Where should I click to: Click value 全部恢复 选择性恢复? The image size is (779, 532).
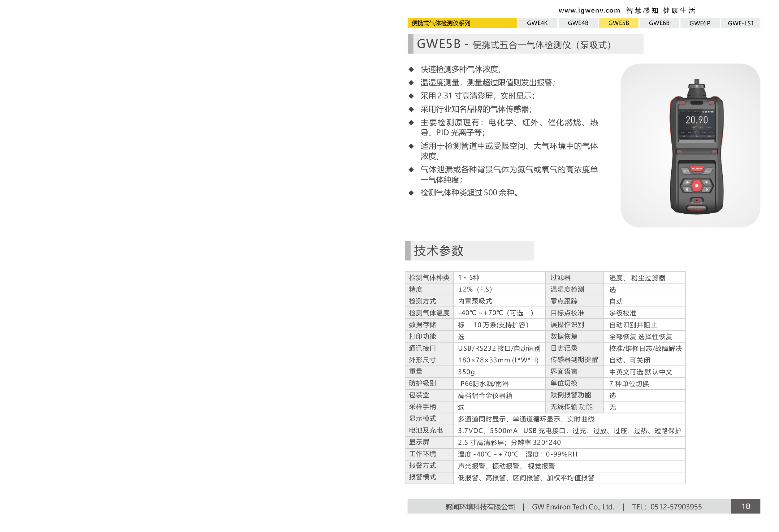[641, 337]
